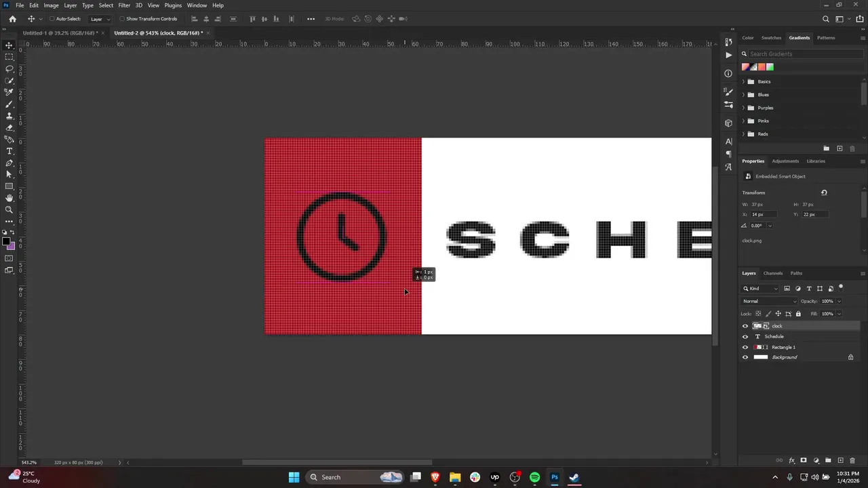Screen dimensions: 868x488
Task: Switch to the Libraries tab
Action: [x=816, y=161]
